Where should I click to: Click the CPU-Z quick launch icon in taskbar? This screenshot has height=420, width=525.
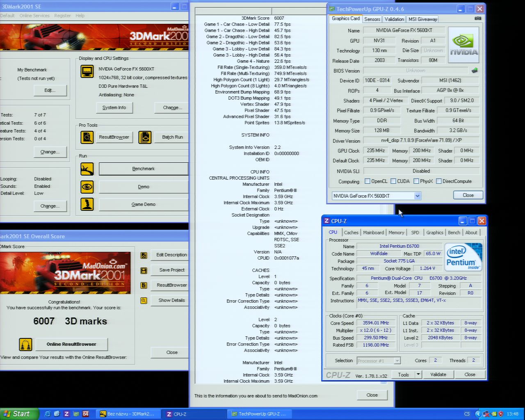point(66,414)
